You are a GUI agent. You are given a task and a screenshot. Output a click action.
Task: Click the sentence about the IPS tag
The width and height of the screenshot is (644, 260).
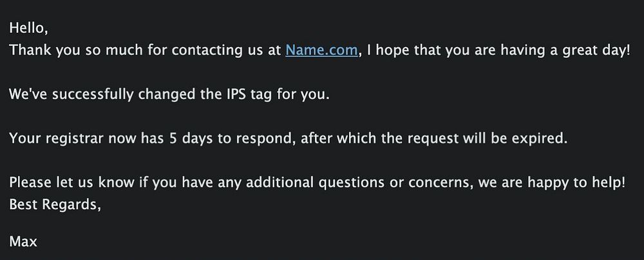point(169,95)
